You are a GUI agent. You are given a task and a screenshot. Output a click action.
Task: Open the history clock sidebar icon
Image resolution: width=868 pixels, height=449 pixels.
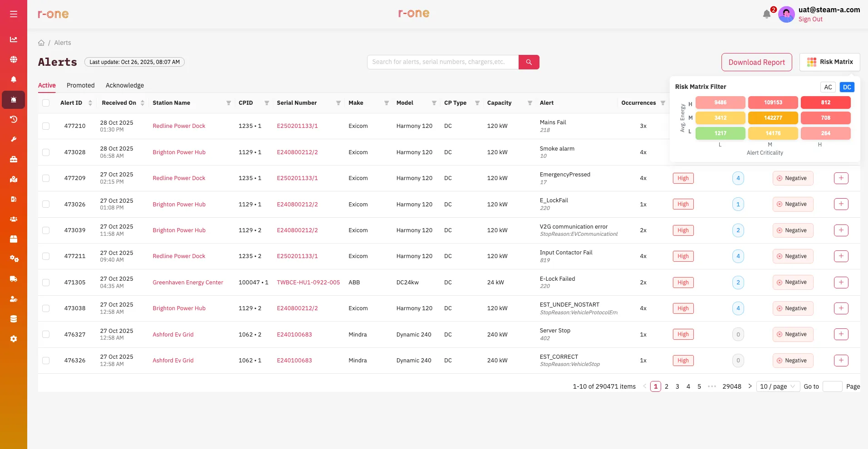pos(14,119)
